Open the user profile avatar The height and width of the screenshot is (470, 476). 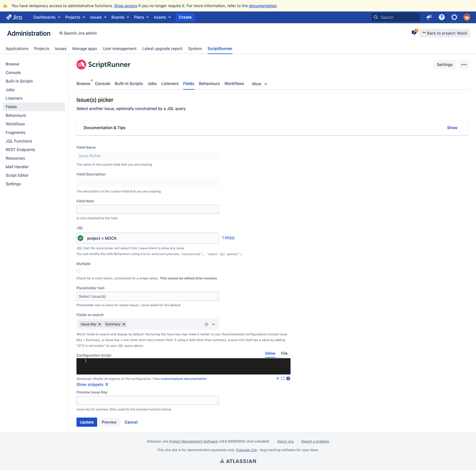point(466,17)
